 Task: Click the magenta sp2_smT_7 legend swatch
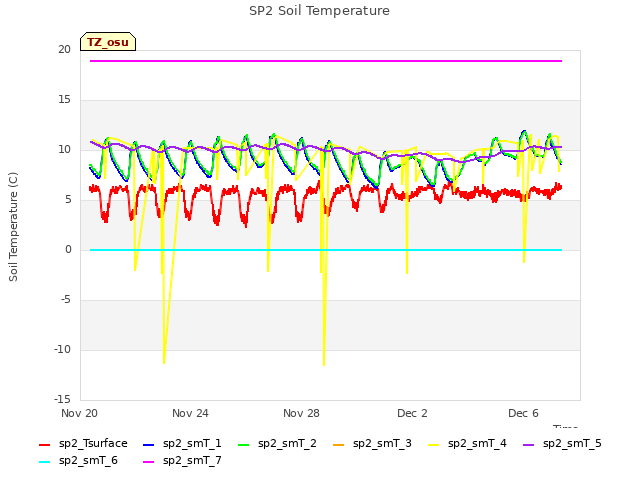(x=149, y=462)
